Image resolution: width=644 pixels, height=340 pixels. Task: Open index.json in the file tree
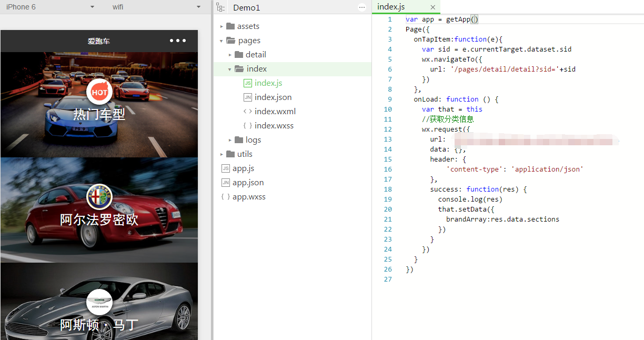[x=273, y=97]
